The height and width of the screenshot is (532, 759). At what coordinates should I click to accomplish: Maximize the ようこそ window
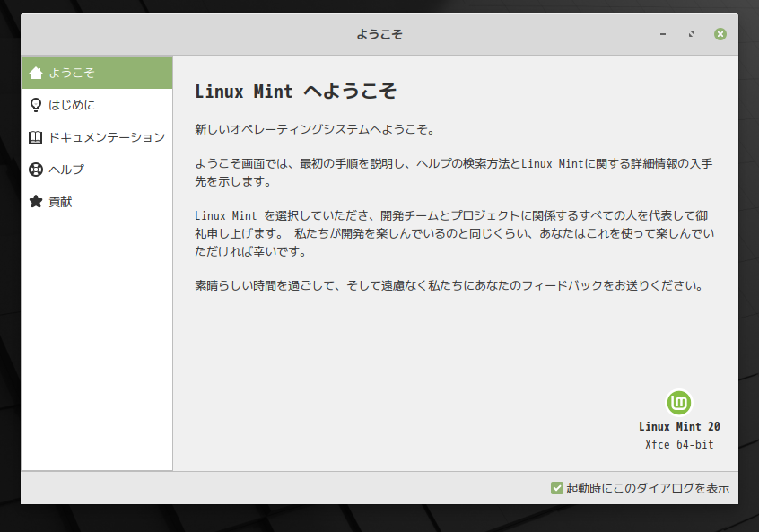click(692, 34)
